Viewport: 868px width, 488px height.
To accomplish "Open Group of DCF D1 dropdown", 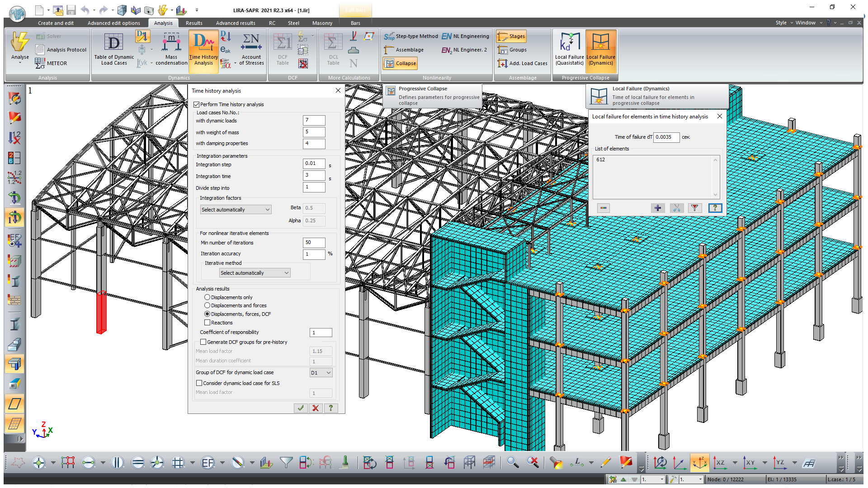I will 321,373.
